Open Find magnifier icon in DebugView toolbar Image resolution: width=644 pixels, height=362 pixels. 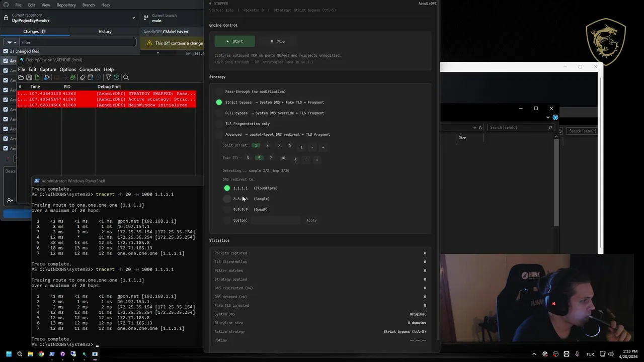126,77
